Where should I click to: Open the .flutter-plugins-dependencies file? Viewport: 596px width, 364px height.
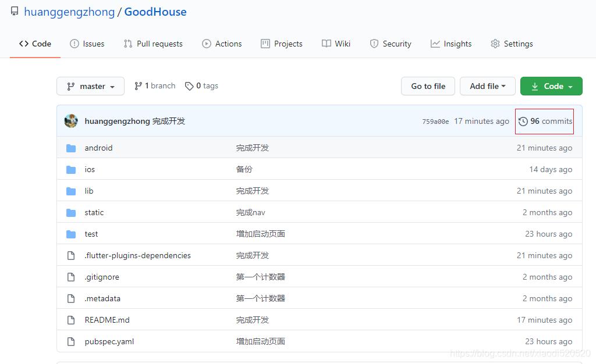click(x=137, y=255)
